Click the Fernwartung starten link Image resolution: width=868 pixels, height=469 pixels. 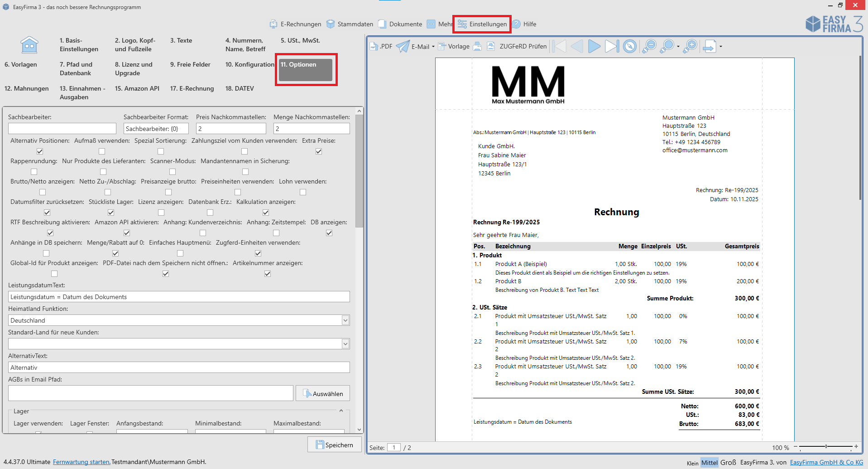tap(82, 462)
